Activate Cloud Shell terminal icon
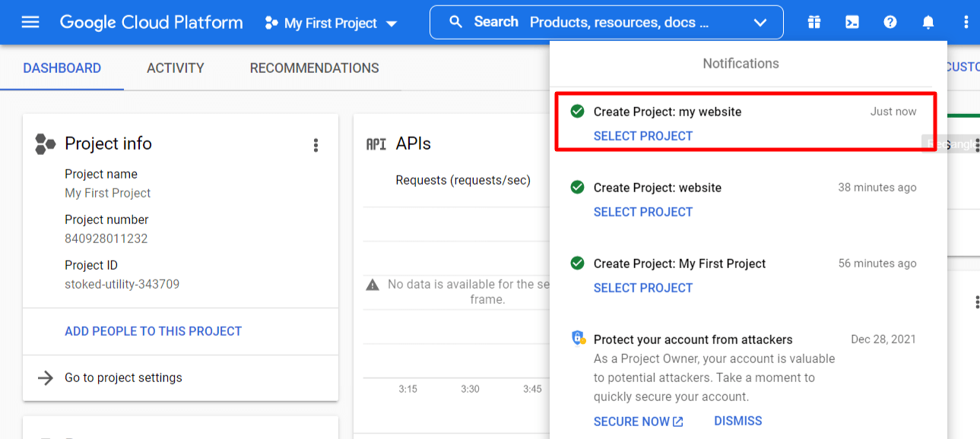 click(852, 22)
